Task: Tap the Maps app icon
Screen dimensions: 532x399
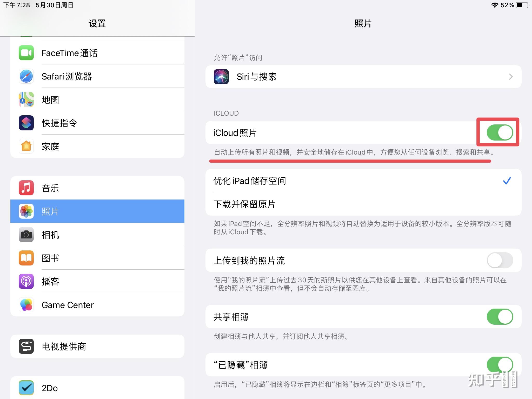Action: (x=26, y=99)
